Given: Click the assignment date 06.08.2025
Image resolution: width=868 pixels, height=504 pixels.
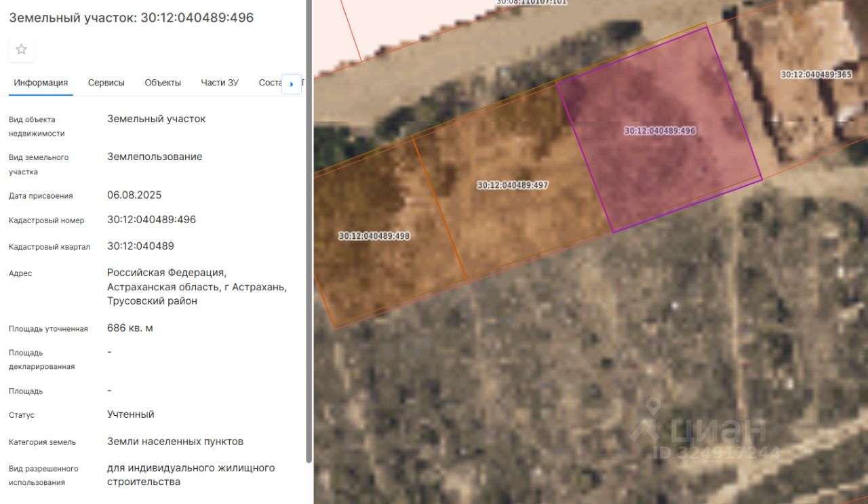Looking at the screenshot, I should point(134,195).
